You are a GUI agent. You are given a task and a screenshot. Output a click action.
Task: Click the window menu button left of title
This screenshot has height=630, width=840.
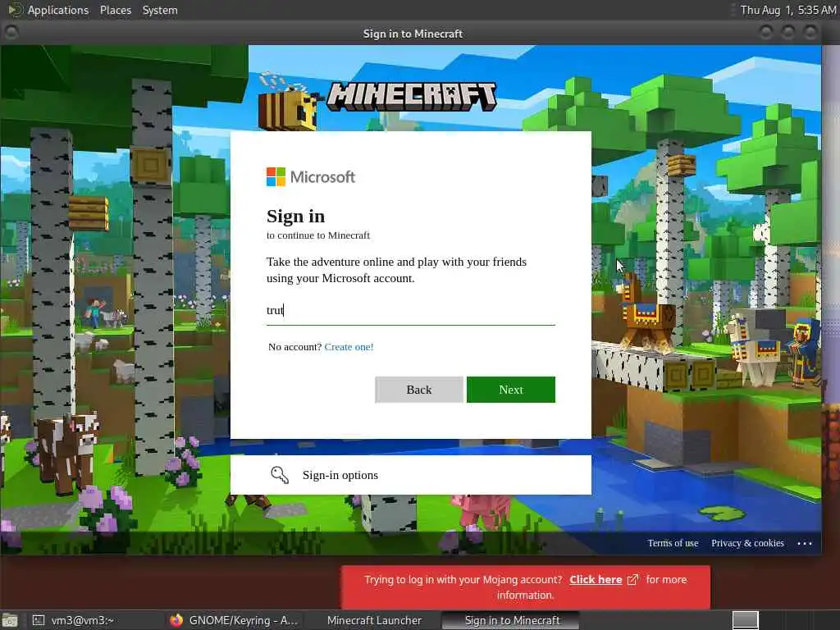click(11, 33)
